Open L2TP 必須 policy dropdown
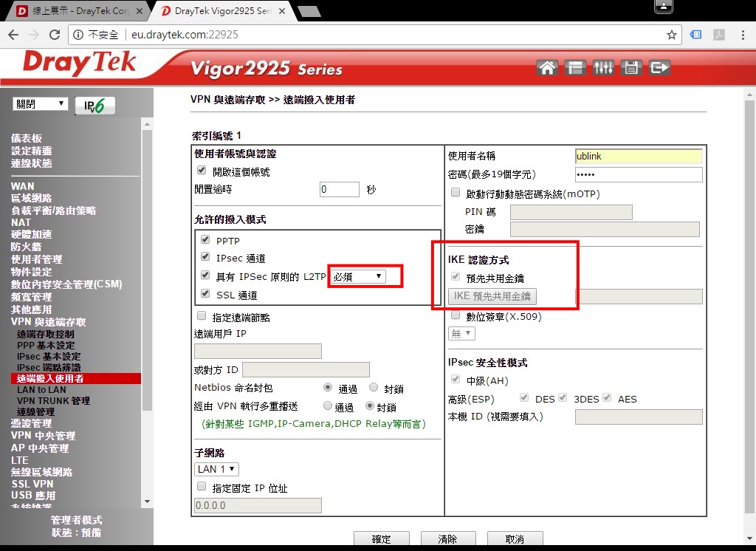Image resolution: width=756 pixels, height=551 pixels. (358, 276)
